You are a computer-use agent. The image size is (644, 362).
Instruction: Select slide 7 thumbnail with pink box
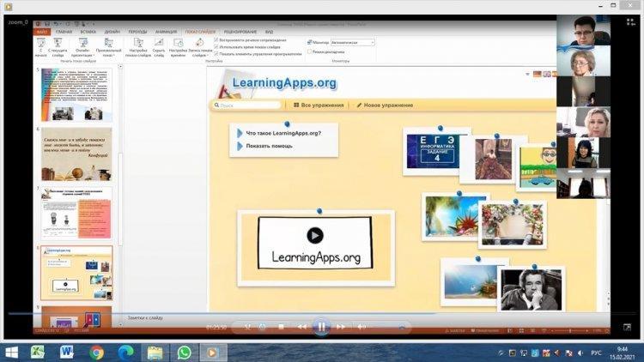click(76, 214)
